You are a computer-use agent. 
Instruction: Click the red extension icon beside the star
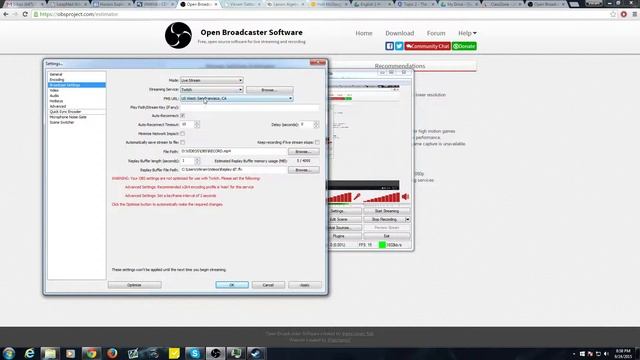point(624,14)
